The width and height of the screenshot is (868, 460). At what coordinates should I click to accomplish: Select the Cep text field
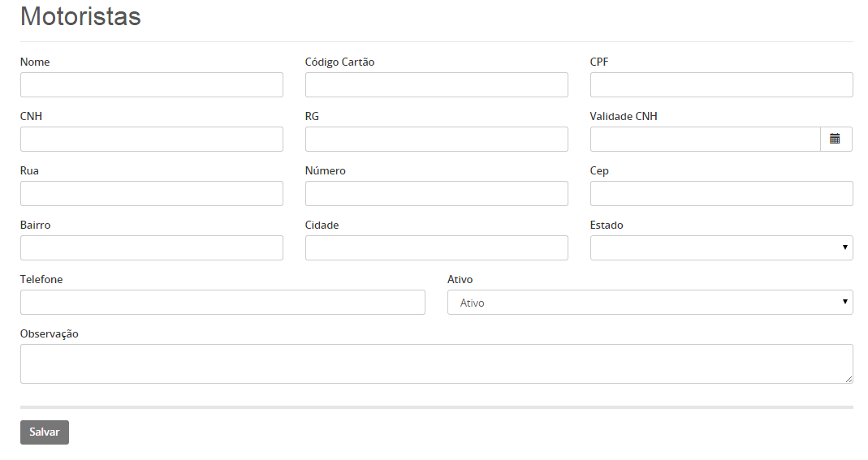tap(721, 194)
